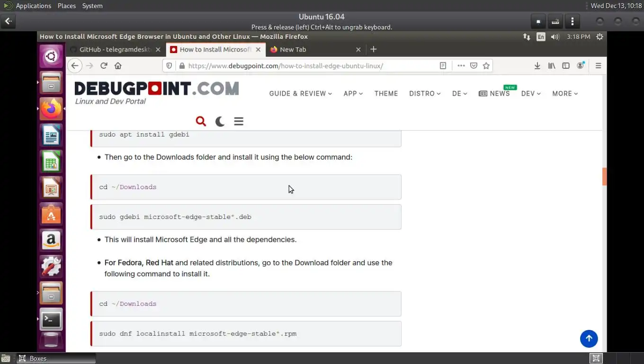Click the padlock site security icon

pyautogui.click(x=181, y=66)
